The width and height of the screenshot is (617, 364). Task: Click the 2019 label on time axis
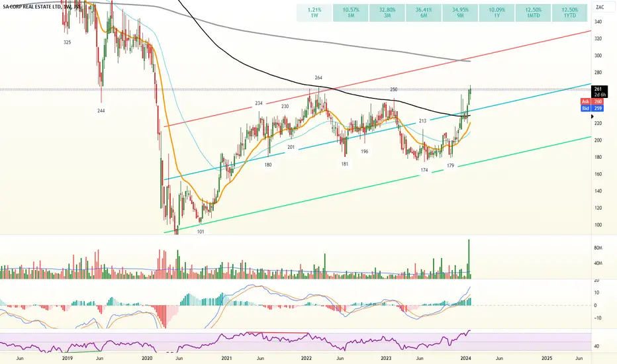pos(68,359)
